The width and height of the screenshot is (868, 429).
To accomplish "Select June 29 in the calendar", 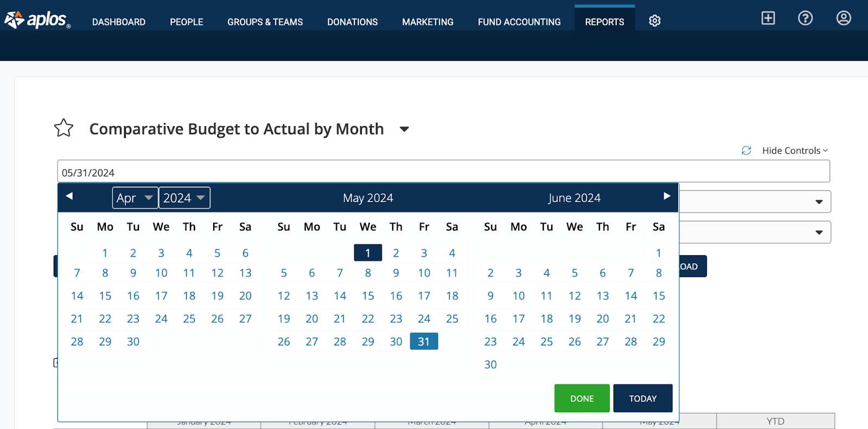I will pyautogui.click(x=659, y=342).
